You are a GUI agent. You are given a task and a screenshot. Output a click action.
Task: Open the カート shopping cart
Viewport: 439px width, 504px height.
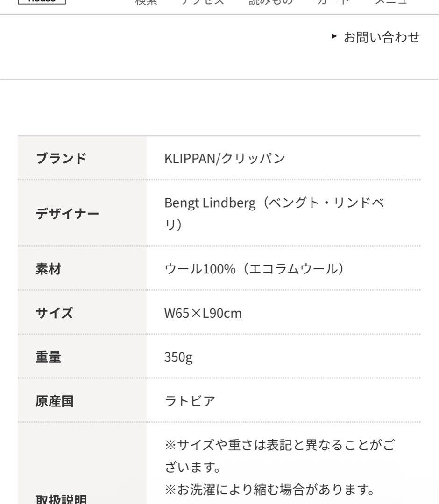333,2
